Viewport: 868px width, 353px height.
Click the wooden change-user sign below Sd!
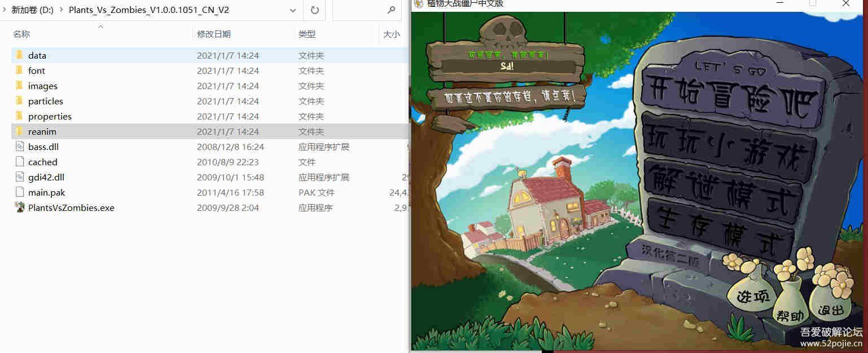click(x=507, y=96)
